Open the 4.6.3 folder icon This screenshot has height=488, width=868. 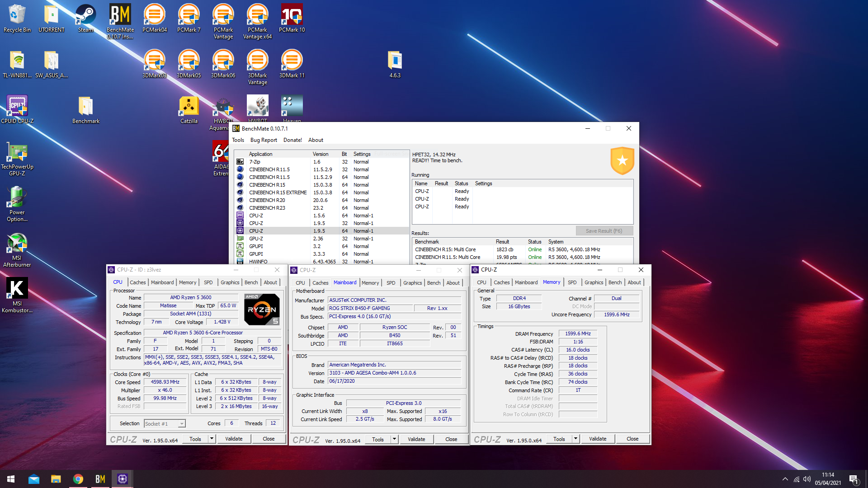[x=395, y=64]
